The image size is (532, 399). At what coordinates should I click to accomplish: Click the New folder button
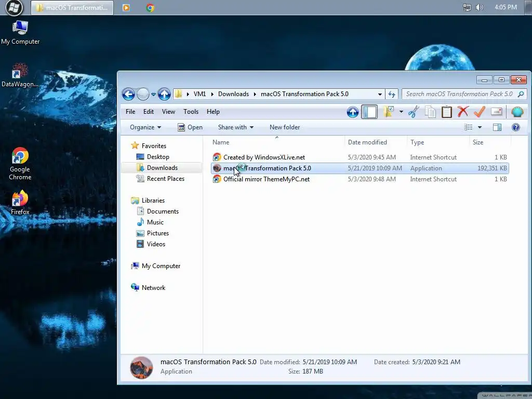285,127
